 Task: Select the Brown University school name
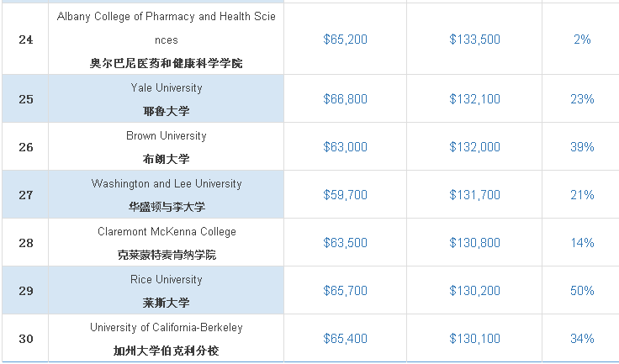click(167, 136)
